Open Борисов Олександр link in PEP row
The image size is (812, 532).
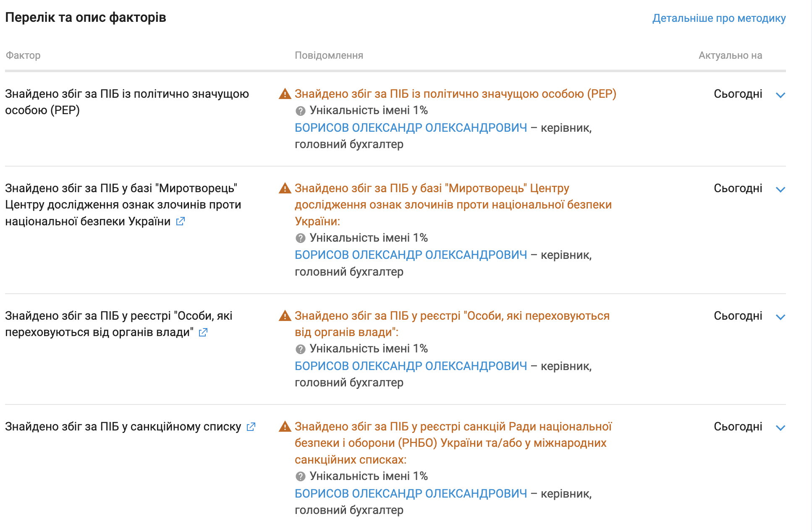point(411,128)
